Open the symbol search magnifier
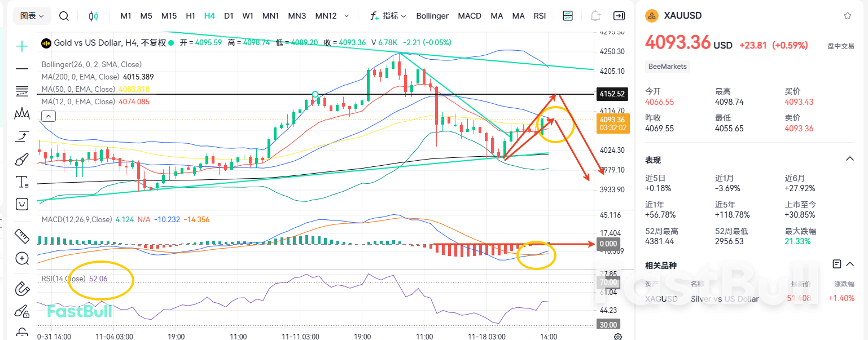The width and height of the screenshot is (868, 340). (64, 16)
